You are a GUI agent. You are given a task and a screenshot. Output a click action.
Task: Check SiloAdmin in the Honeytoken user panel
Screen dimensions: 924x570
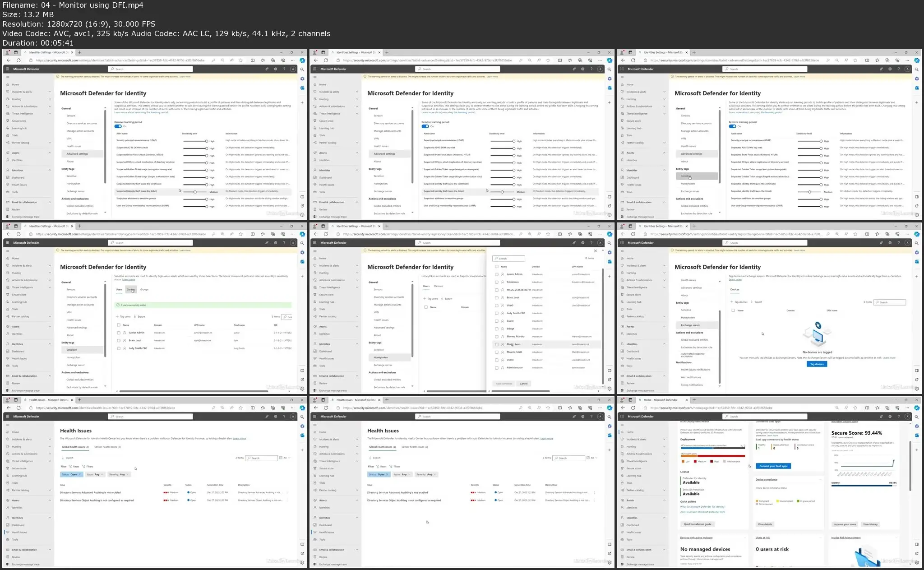[497, 282]
